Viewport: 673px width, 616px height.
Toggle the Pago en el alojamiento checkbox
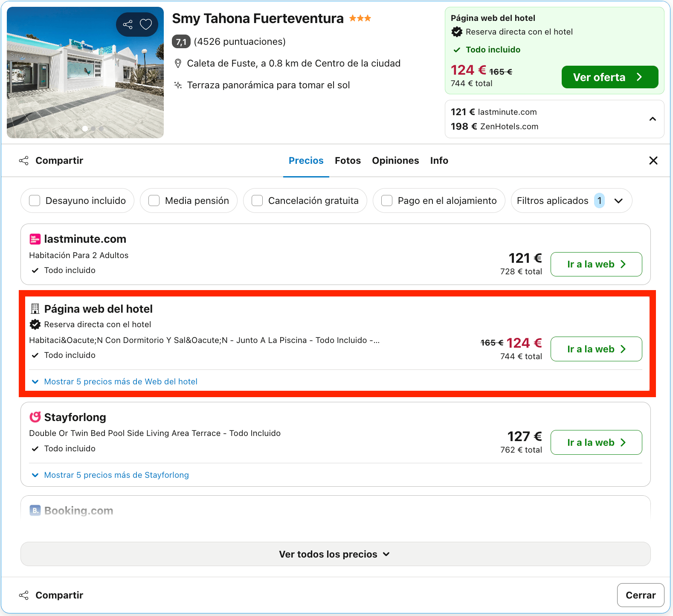pyautogui.click(x=387, y=200)
